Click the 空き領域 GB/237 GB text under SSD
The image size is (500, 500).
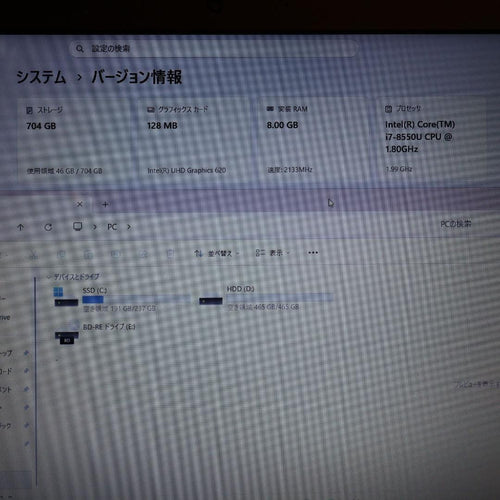(120, 309)
